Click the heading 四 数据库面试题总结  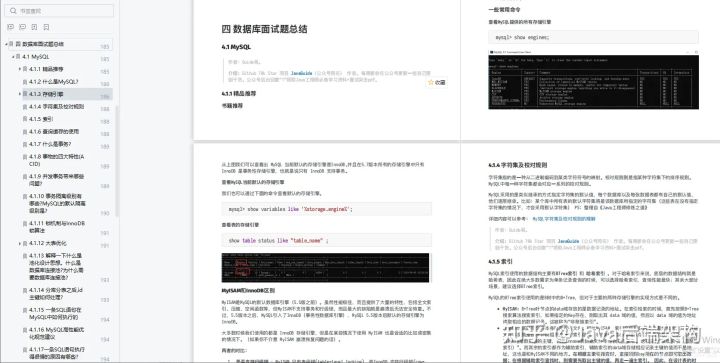[x=264, y=29]
